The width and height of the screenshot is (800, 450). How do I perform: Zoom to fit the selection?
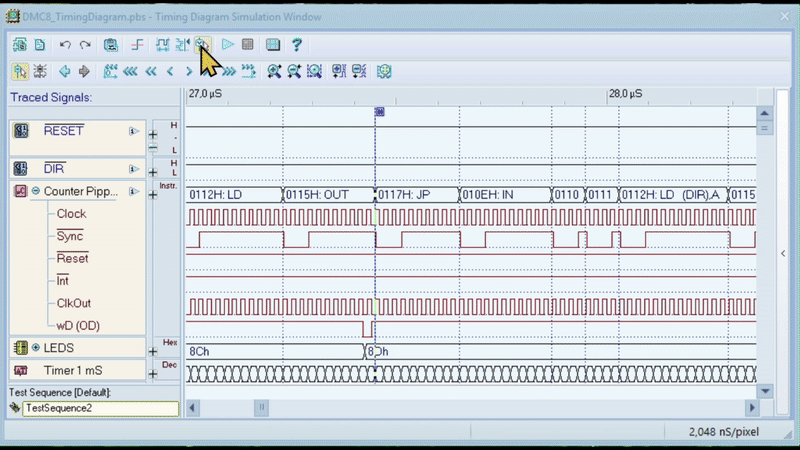coord(314,71)
